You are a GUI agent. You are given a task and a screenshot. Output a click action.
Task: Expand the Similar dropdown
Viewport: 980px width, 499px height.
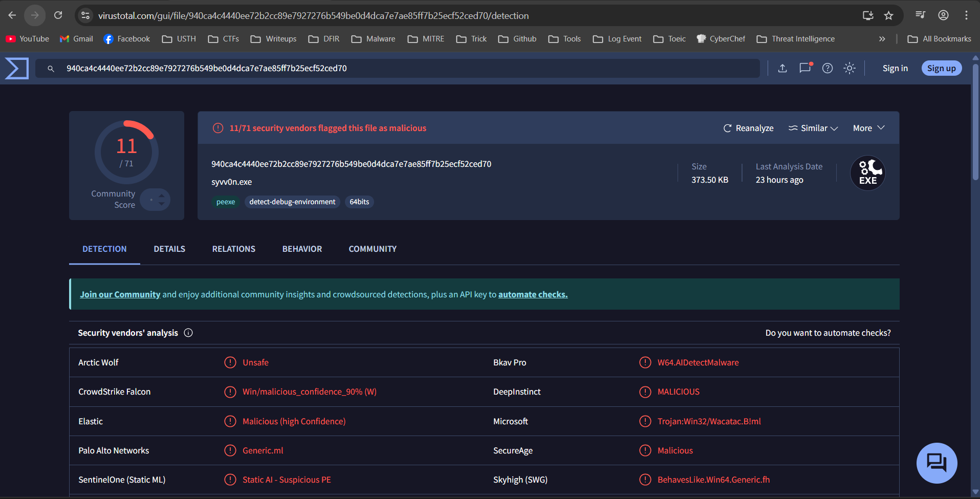pyautogui.click(x=813, y=128)
